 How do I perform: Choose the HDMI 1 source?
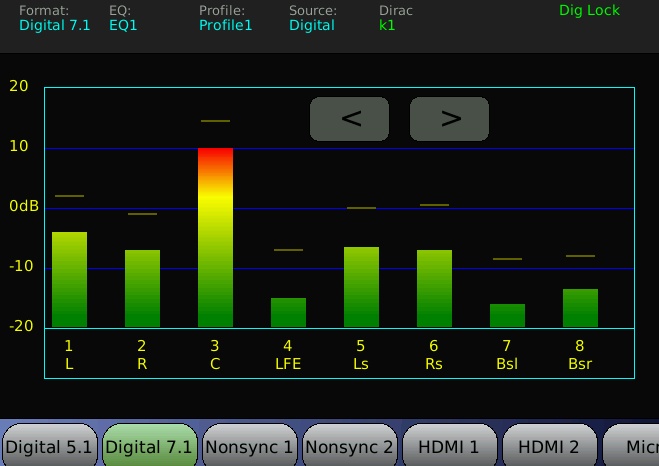449,446
